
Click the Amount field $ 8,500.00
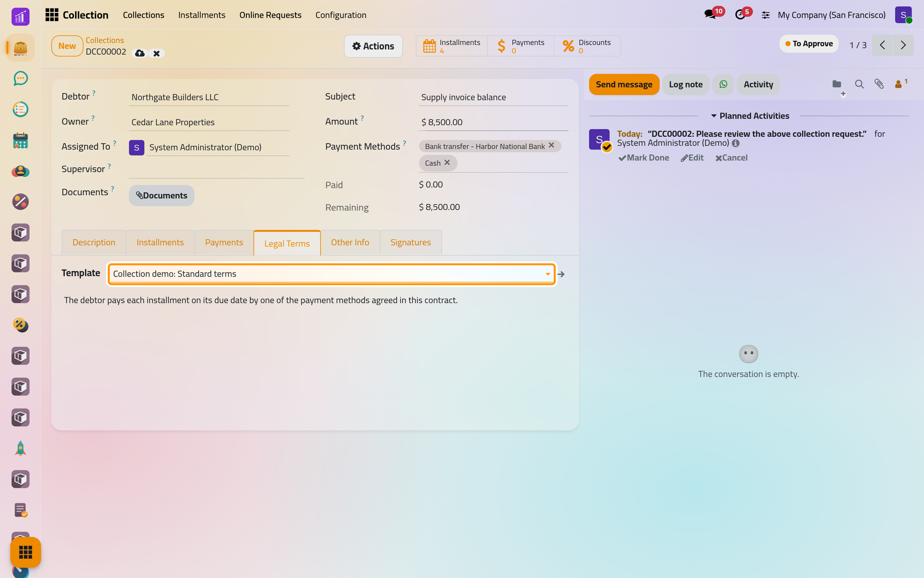[494, 122]
